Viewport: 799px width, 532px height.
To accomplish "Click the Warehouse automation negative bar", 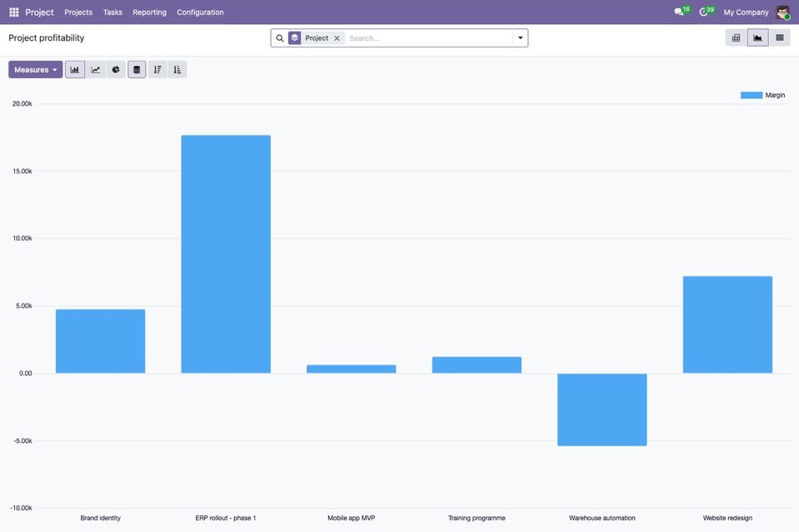I will point(602,410).
